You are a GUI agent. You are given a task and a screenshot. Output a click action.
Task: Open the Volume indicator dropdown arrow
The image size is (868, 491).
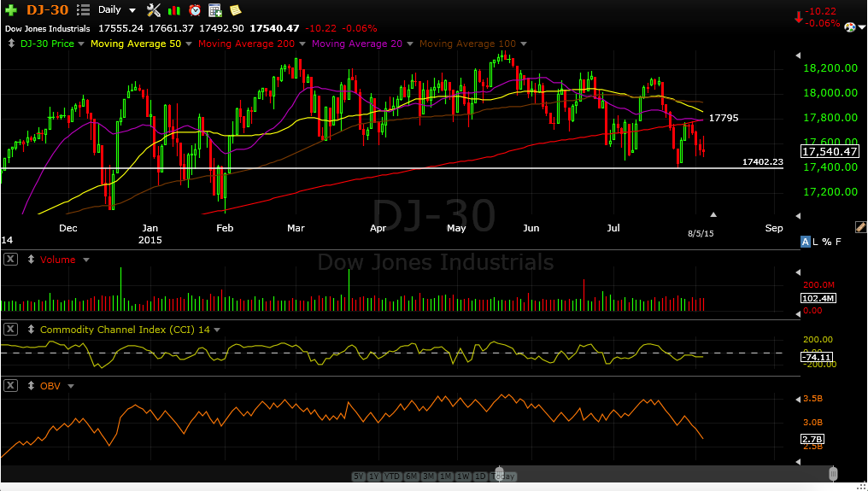coord(85,260)
